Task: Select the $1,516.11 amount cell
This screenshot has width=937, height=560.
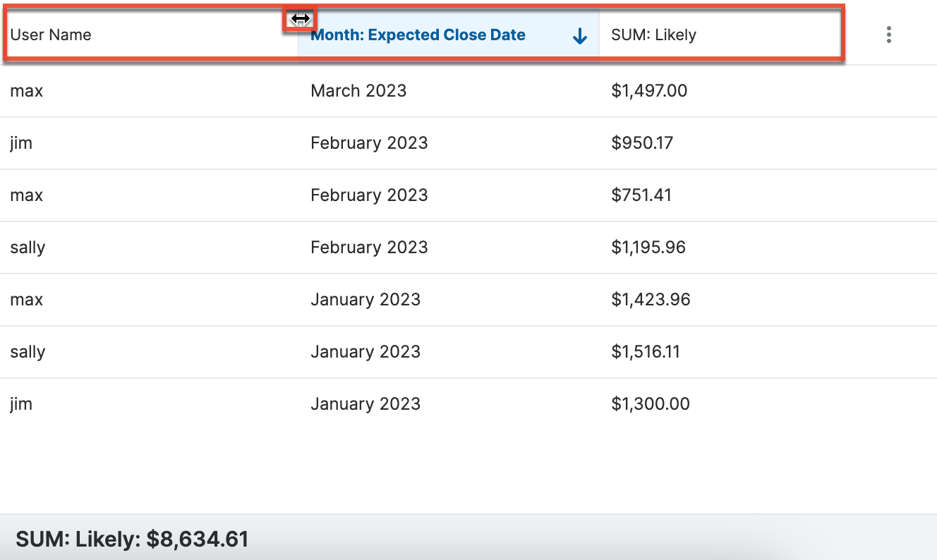Action: 646,352
